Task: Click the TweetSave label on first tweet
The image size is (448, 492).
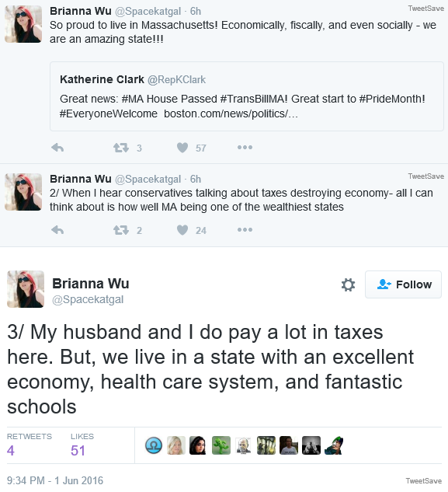Action: [x=425, y=9]
